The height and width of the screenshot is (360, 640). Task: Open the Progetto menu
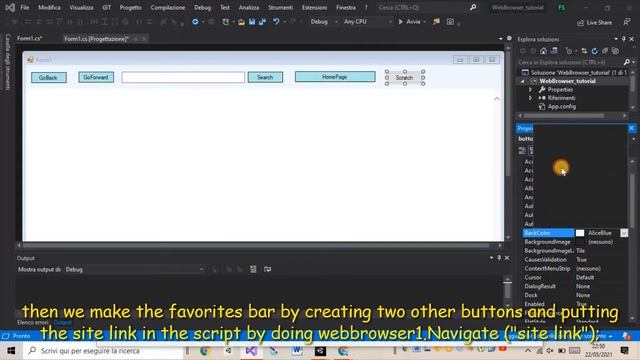pos(130,8)
